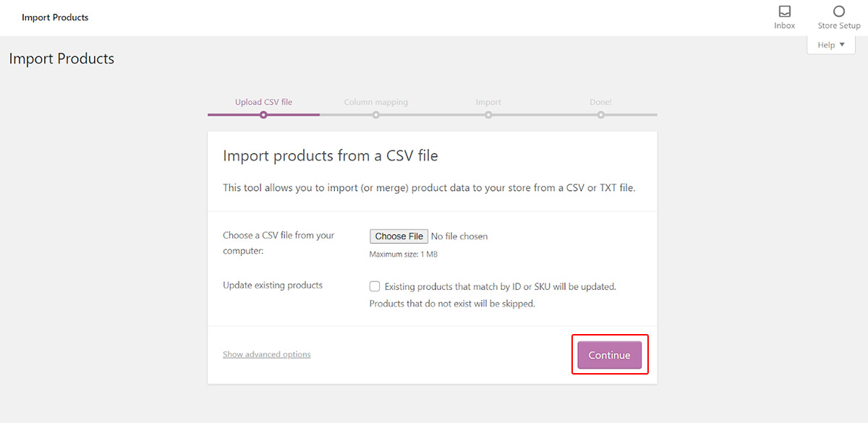Click the step dot under Upload CSV file
This screenshot has height=423, width=868.
coord(263,114)
